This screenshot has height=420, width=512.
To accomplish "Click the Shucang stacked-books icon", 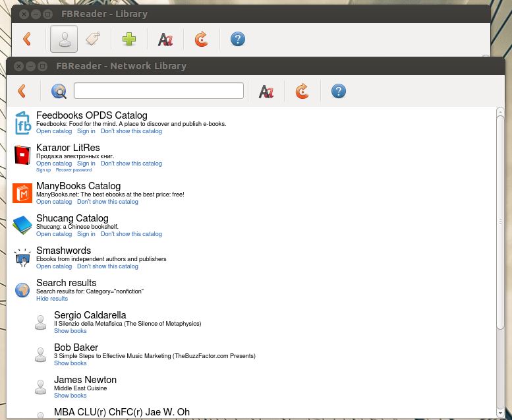I will click(22, 225).
